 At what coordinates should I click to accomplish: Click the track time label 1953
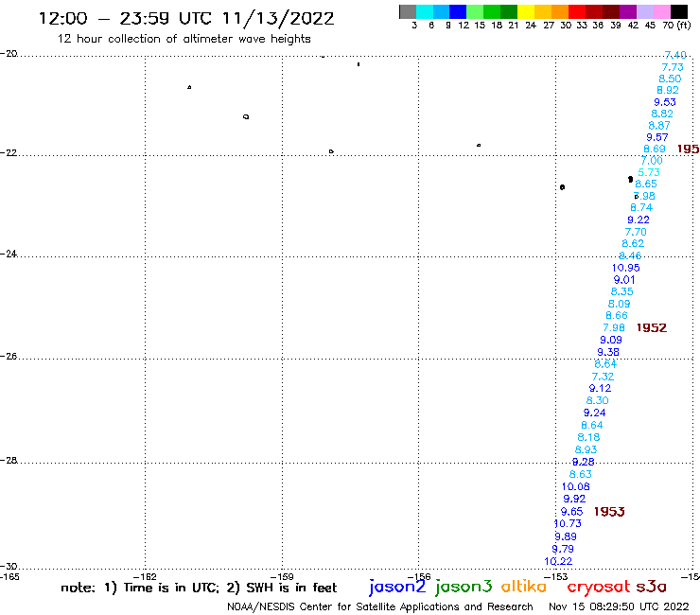point(609,512)
